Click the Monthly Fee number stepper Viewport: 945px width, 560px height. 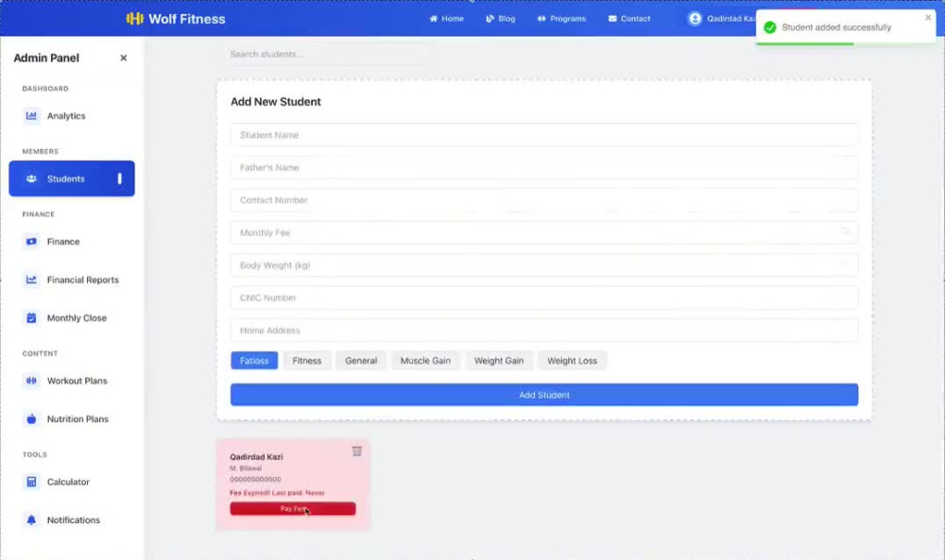coord(846,231)
